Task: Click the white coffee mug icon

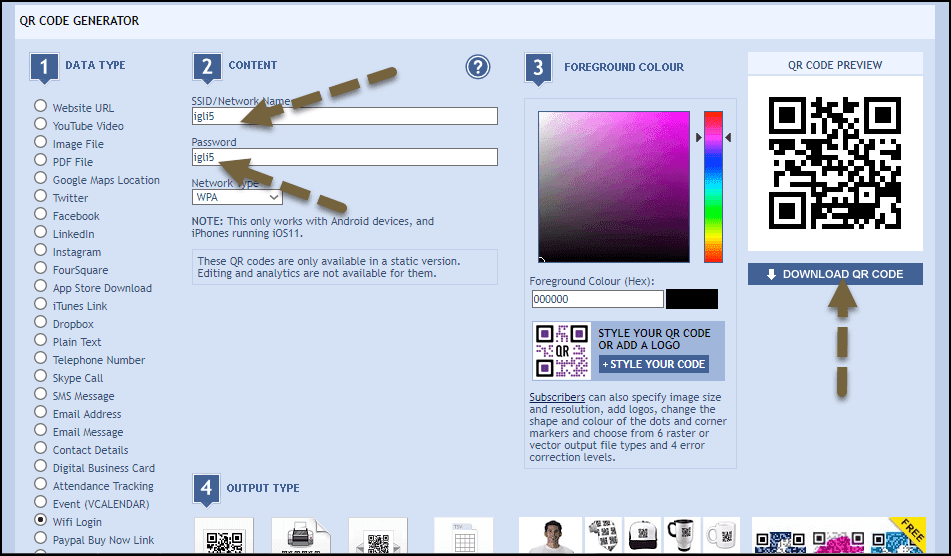Action: pos(720,537)
